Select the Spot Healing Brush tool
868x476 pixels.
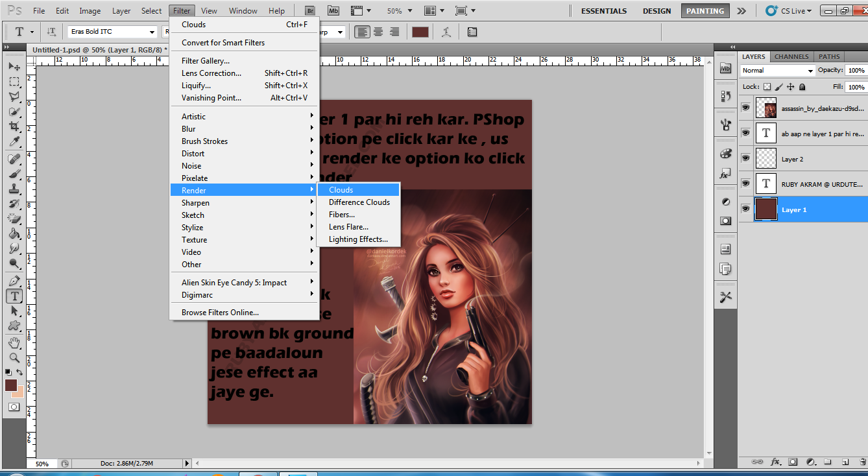click(14, 159)
